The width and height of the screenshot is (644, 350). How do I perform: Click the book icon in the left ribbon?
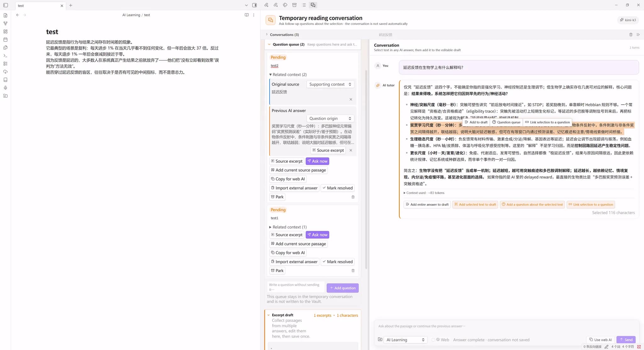(5, 80)
